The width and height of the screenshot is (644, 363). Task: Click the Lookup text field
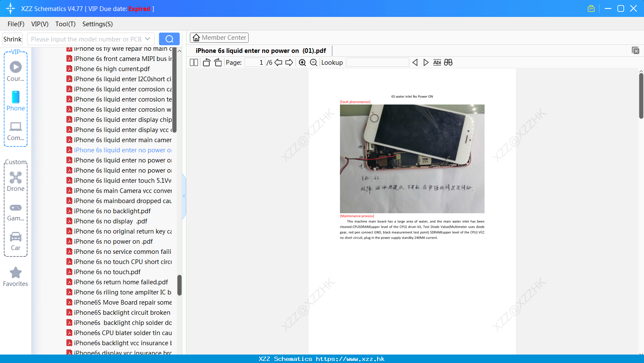377,63
